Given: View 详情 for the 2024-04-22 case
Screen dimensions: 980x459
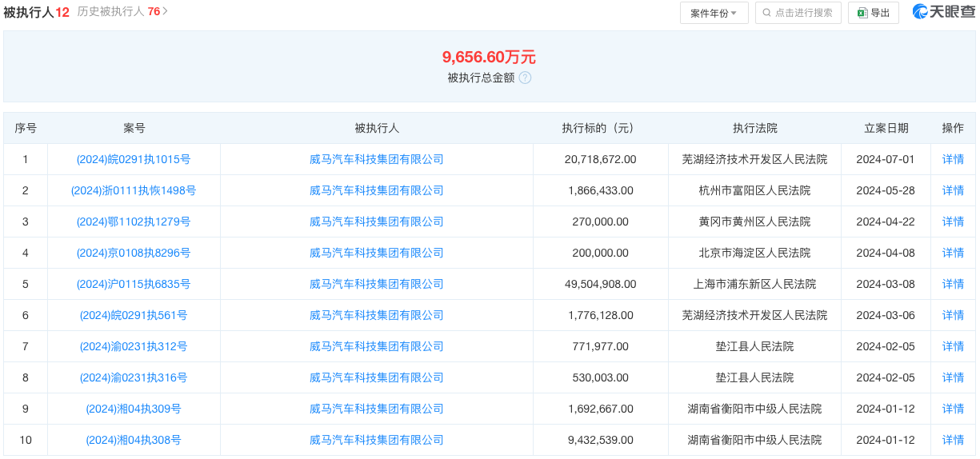Looking at the screenshot, I should (x=953, y=222).
